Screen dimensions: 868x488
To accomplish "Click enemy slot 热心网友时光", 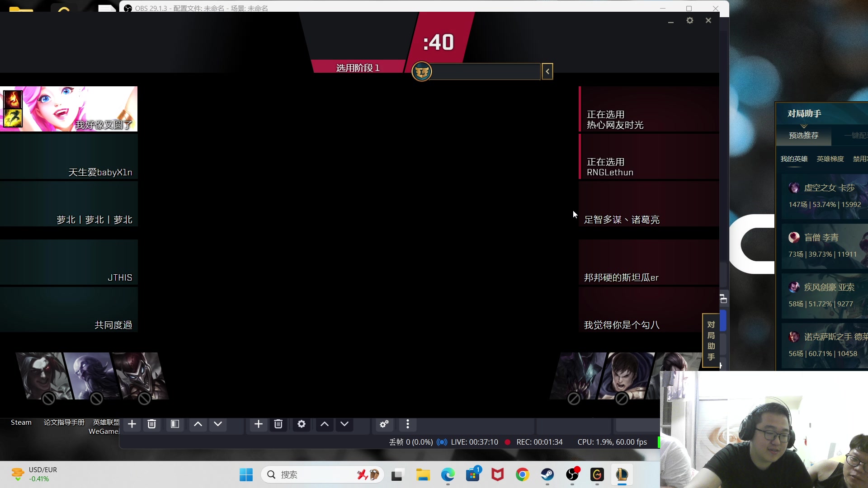I will click(649, 109).
